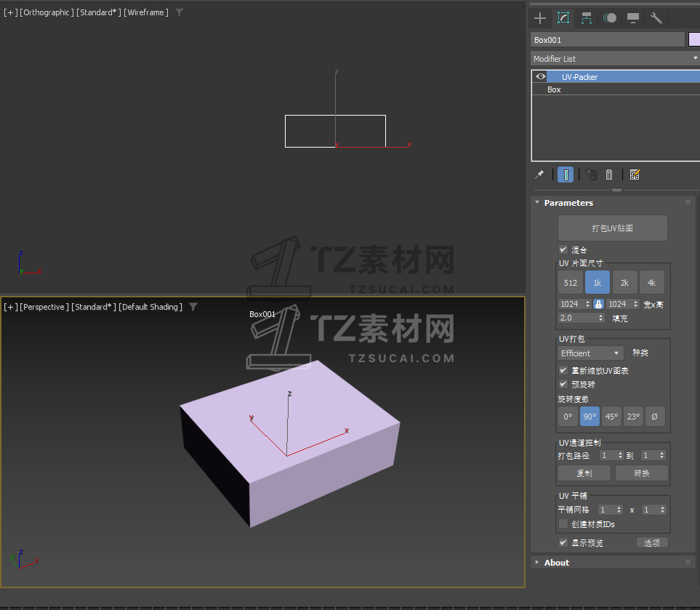Open the Motion panel icon

(x=609, y=18)
